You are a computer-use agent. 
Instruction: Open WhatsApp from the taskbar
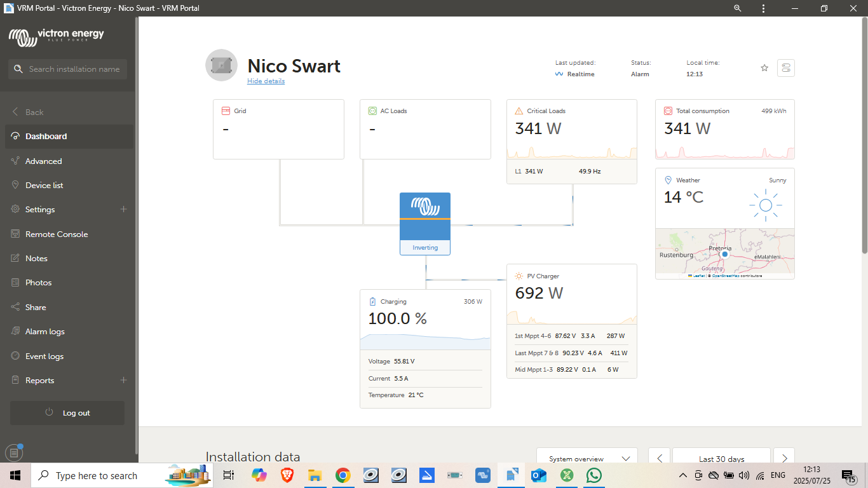(594, 475)
